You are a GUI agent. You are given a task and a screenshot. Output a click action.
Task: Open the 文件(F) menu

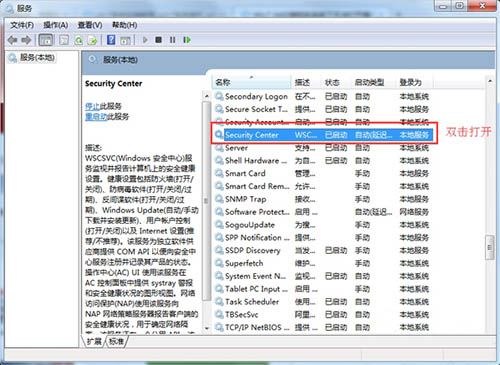(22, 25)
